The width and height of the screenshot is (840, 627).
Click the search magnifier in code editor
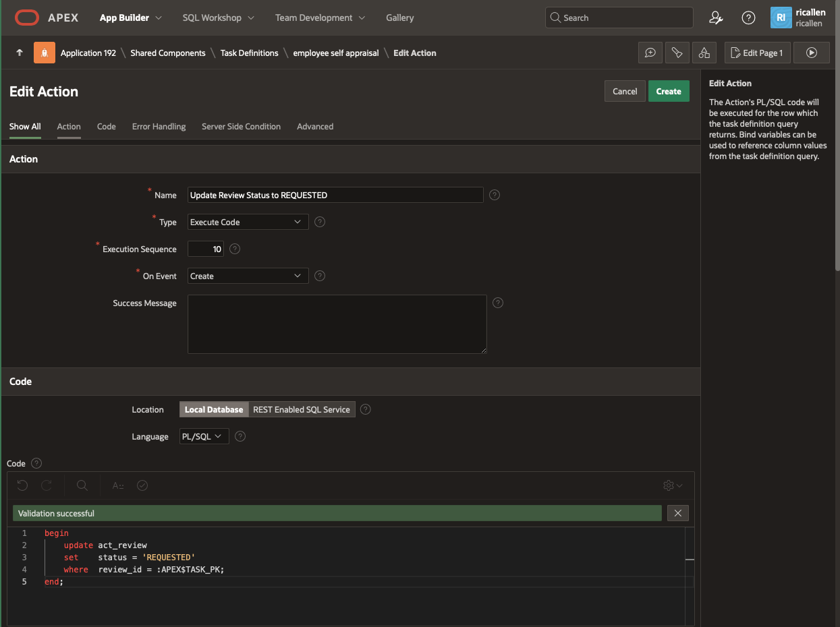click(82, 485)
